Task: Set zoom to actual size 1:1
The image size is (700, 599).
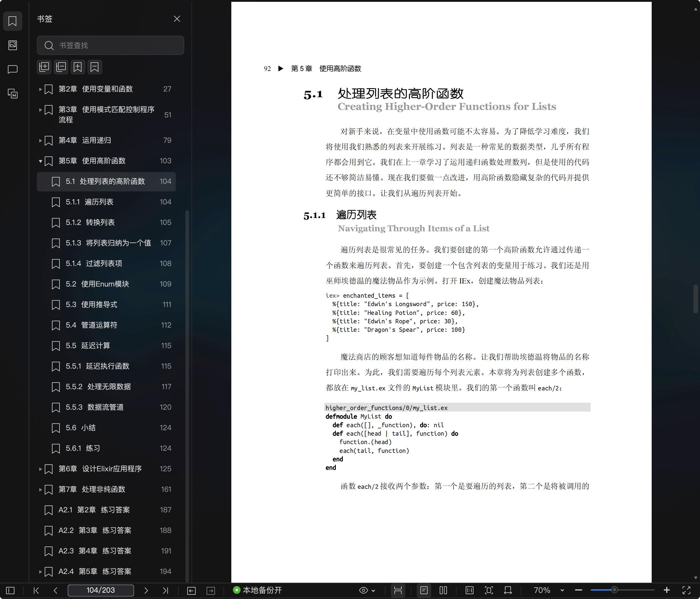Action: [x=469, y=591]
